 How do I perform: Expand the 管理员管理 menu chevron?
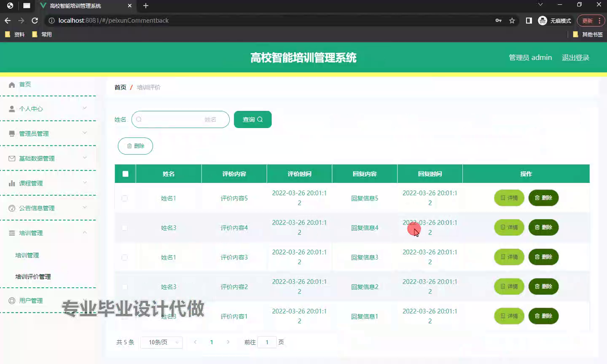point(85,133)
